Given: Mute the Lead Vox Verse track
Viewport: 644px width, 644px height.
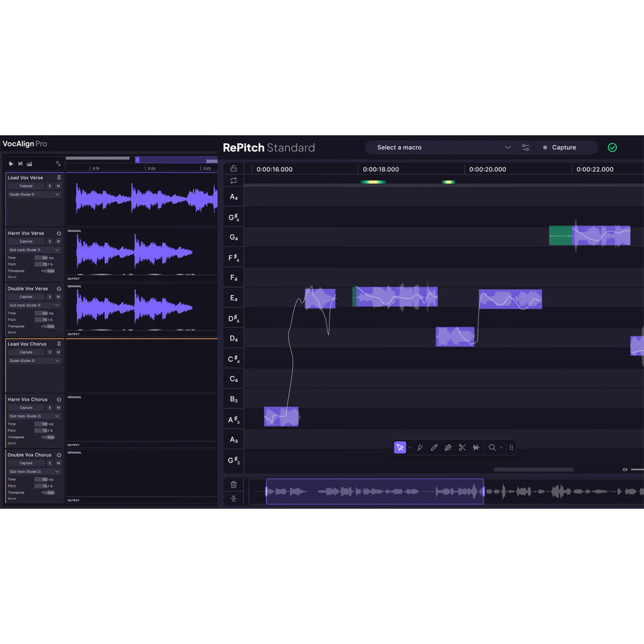Looking at the screenshot, I should [58, 186].
